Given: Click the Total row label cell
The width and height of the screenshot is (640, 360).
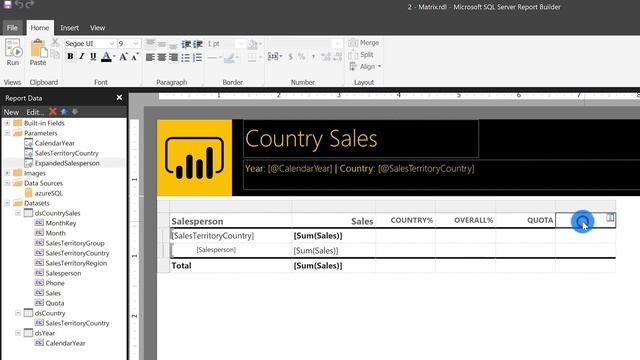Looking at the screenshot, I should (x=231, y=266).
